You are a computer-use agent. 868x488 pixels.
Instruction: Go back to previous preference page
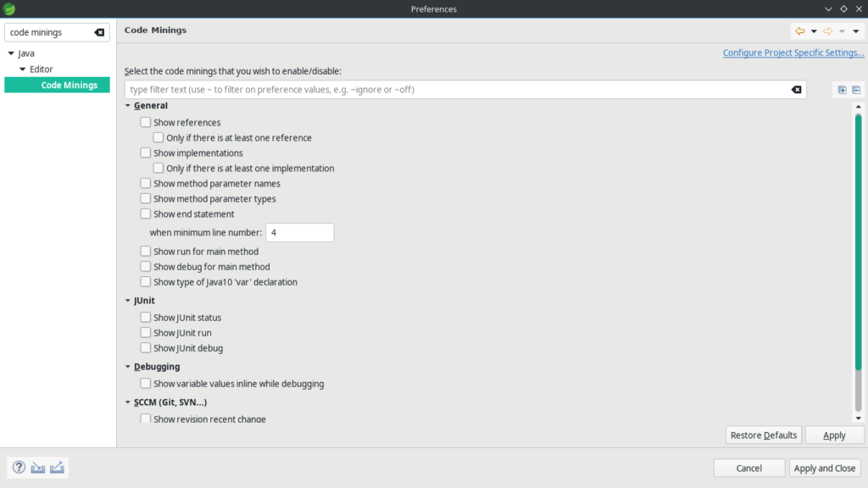[800, 31]
